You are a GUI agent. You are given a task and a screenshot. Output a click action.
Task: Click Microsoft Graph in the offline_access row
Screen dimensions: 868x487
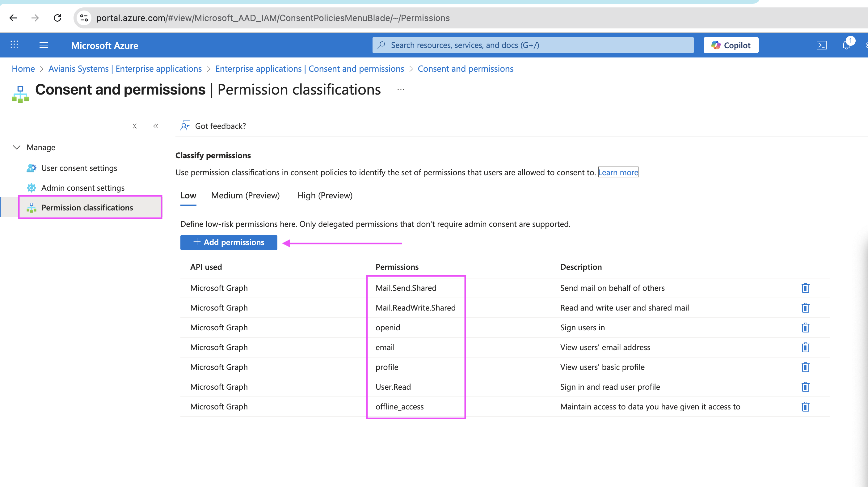[219, 406]
